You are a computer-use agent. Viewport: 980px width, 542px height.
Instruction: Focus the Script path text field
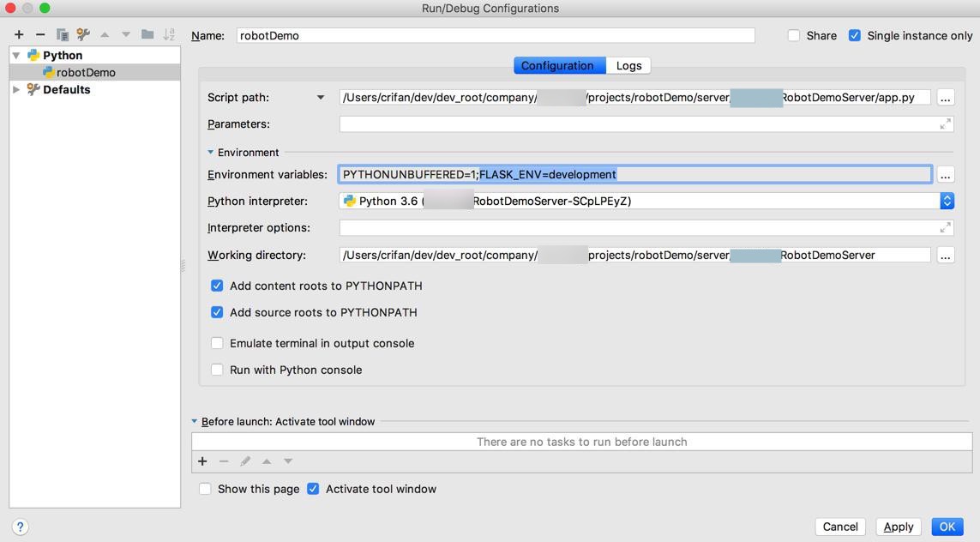tap(635, 98)
